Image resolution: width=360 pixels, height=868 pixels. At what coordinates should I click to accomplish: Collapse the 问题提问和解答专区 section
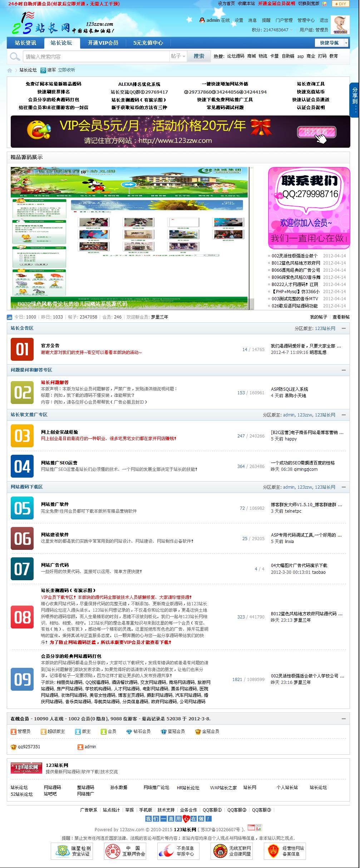tap(344, 370)
